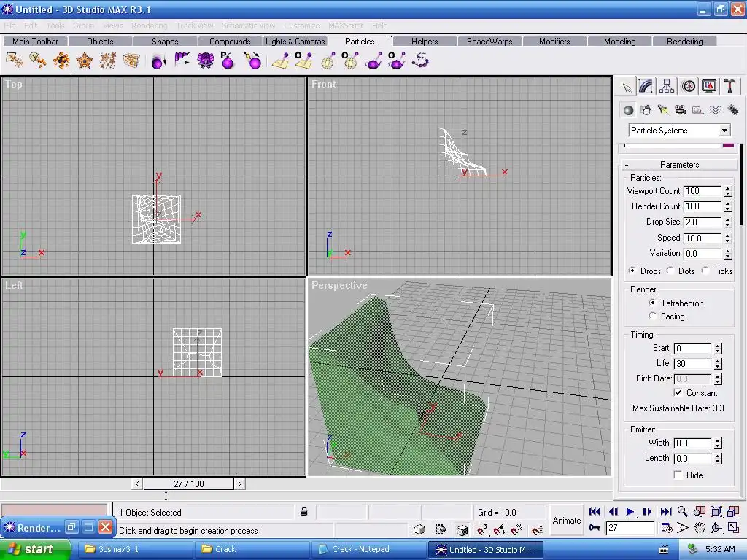The image size is (747, 560).
Task: Open the Motion panel wheel icon
Action: (688, 87)
